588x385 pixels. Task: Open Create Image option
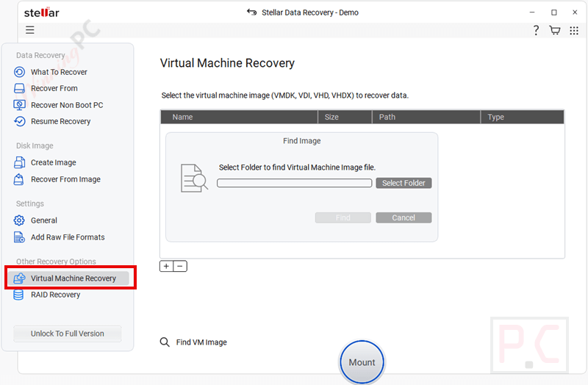pyautogui.click(x=54, y=162)
